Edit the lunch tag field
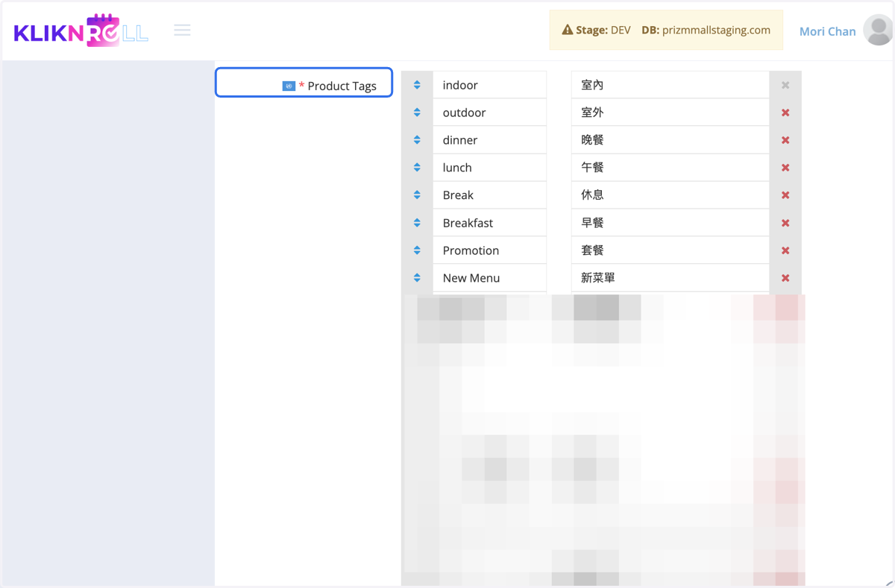895x588 pixels. coord(489,168)
